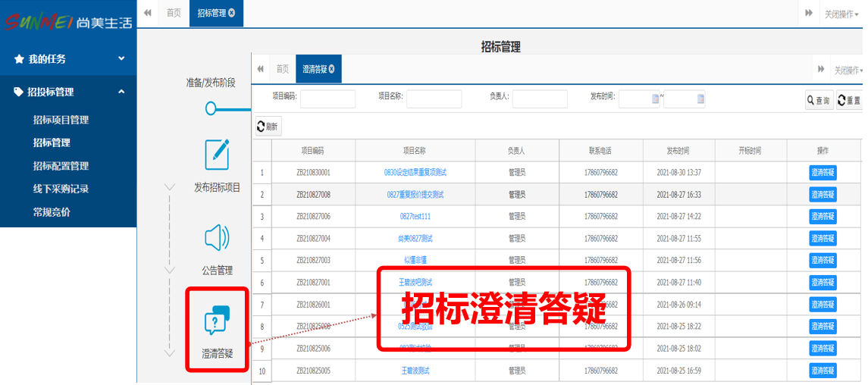The image size is (868, 385).
Task: Open 常规竞价 from the sidebar menu
Action: 52,212
